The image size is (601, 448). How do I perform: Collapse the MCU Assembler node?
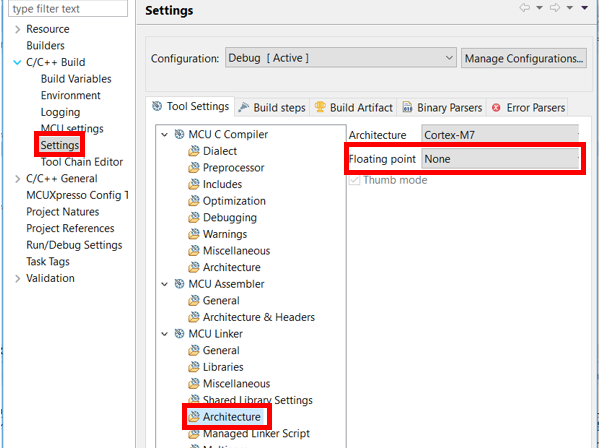pyautogui.click(x=164, y=284)
